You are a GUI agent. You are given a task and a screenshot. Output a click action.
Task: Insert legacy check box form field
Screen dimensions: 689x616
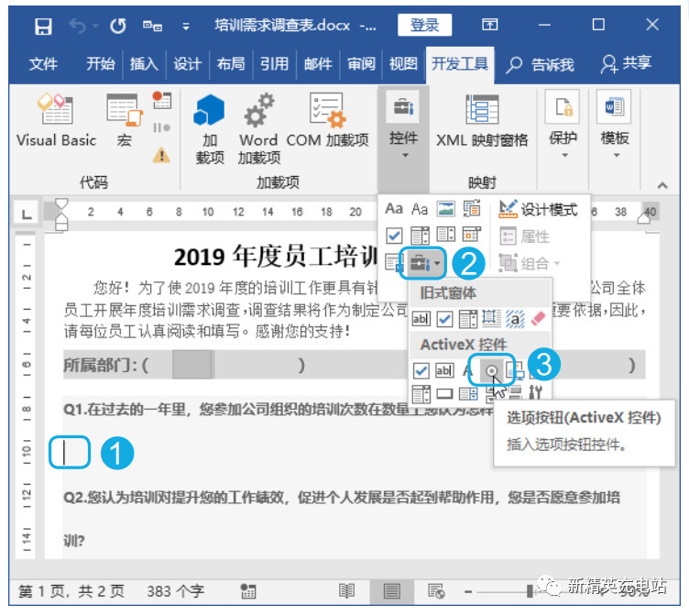[x=444, y=319]
